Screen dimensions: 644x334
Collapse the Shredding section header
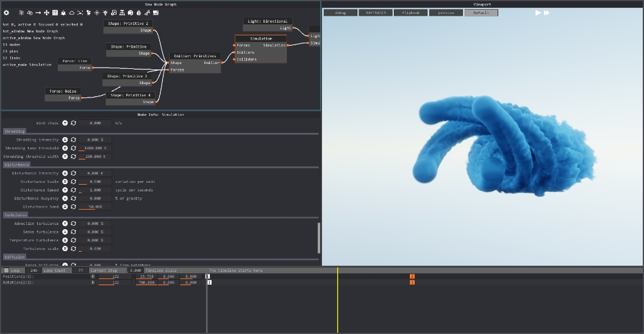[x=15, y=131]
